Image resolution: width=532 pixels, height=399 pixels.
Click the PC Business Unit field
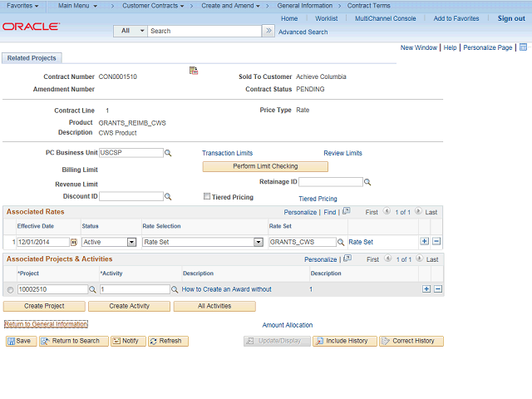(x=131, y=153)
